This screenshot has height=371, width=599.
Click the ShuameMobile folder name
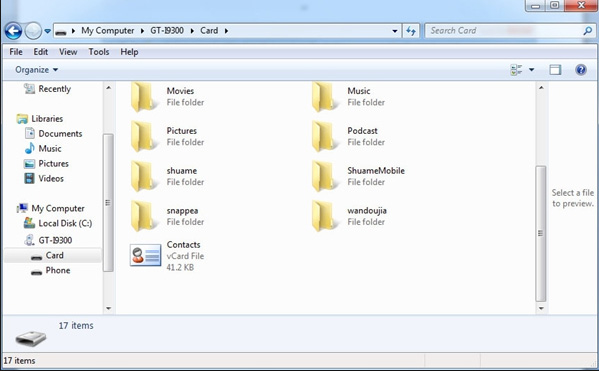click(376, 170)
